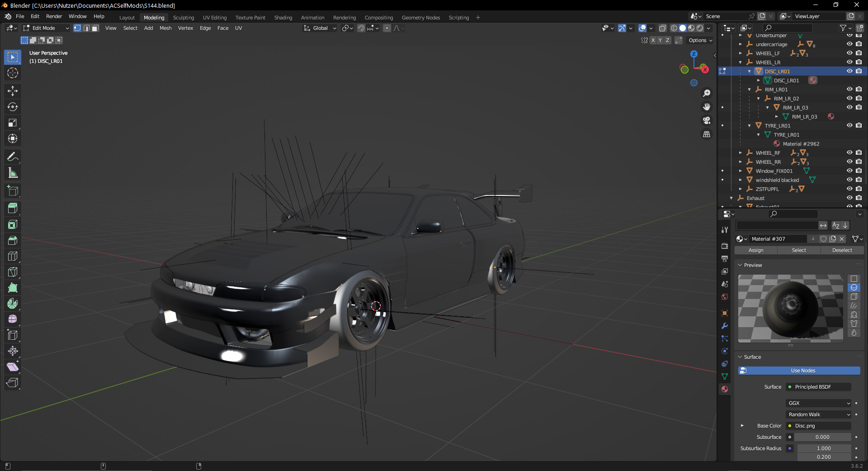Click the Subsurface value slider
The width and height of the screenshot is (868, 471).
[822, 437]
